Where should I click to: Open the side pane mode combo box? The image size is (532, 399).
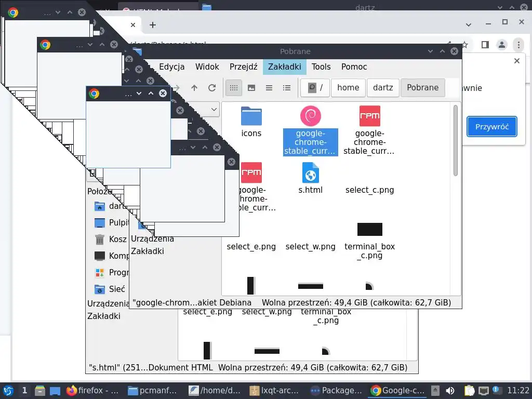point(212,110)
